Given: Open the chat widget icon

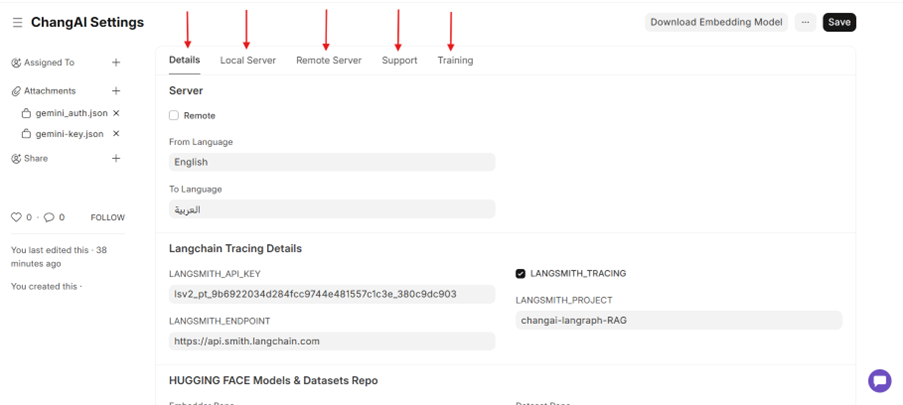Looking at the screenshot, I should (879, 380).
